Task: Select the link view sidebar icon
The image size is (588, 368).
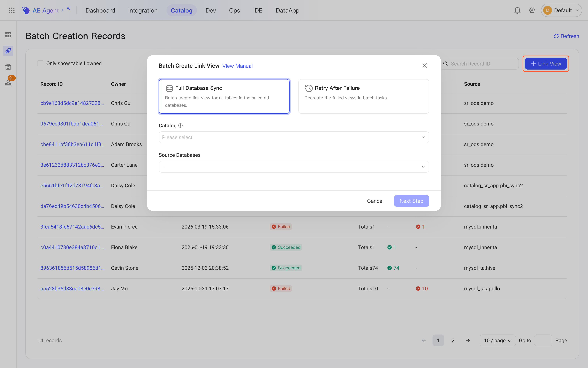Action: (8, 51)
